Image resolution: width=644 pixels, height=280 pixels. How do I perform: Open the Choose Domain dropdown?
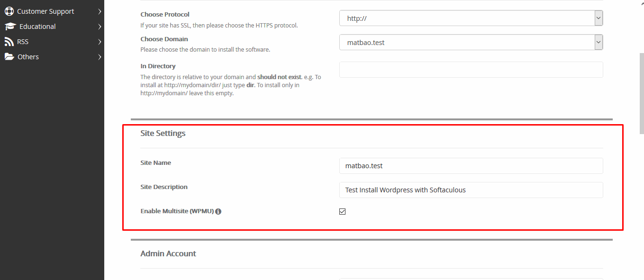[471, 42]
